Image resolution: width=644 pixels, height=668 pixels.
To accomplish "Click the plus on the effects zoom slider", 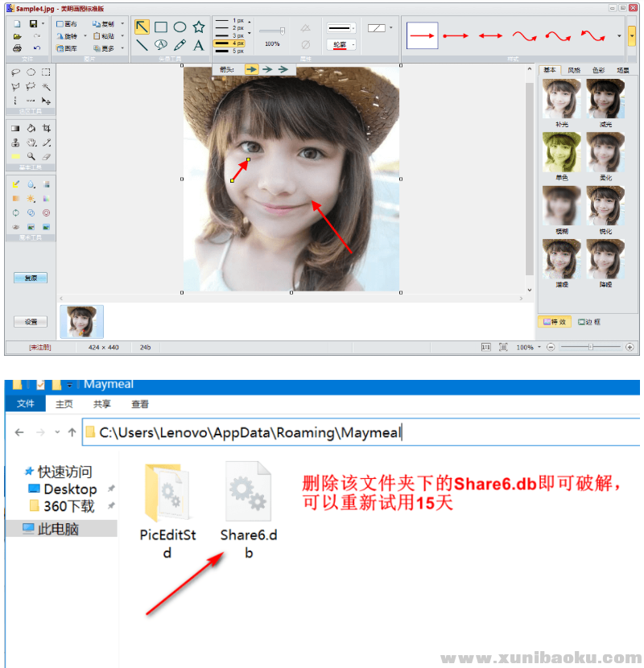I will (x=630, y=347).
